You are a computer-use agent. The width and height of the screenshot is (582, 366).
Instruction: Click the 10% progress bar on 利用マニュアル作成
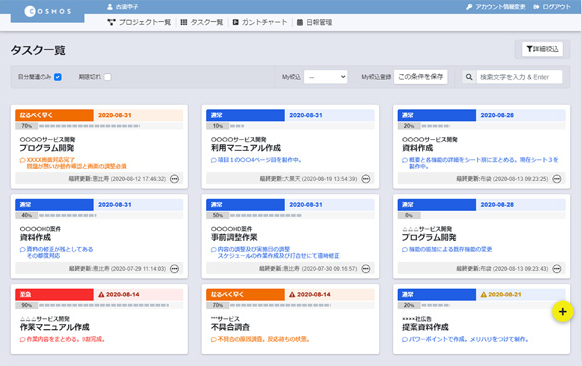coord(290,126)
